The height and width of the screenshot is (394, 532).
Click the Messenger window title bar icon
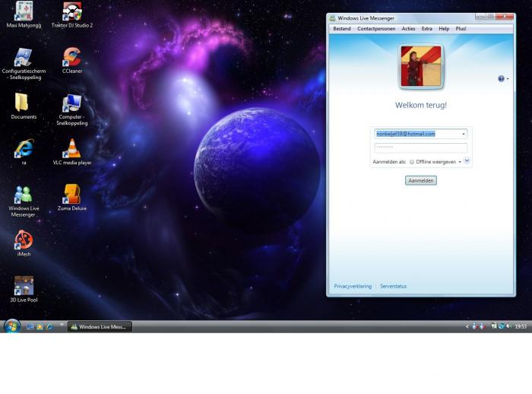coord(333,18)
